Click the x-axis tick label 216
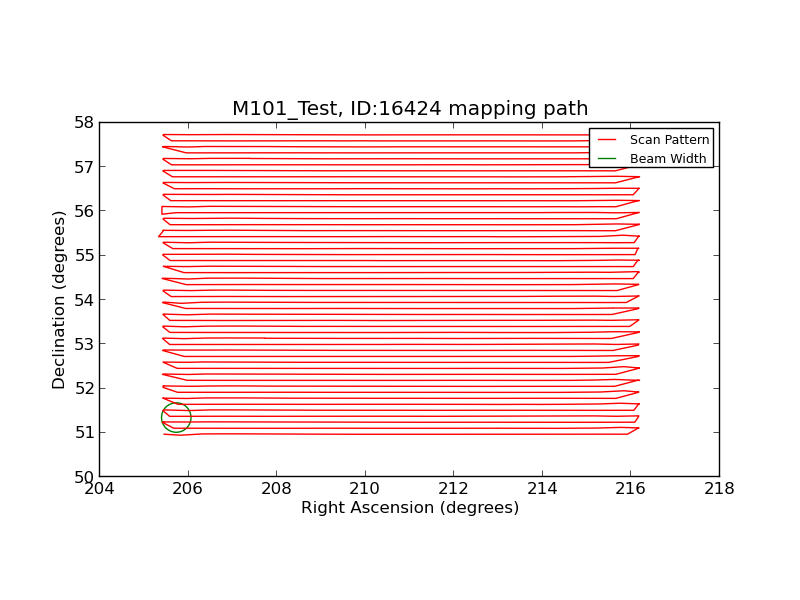800x600 pixels. click(x=631, y=488)
